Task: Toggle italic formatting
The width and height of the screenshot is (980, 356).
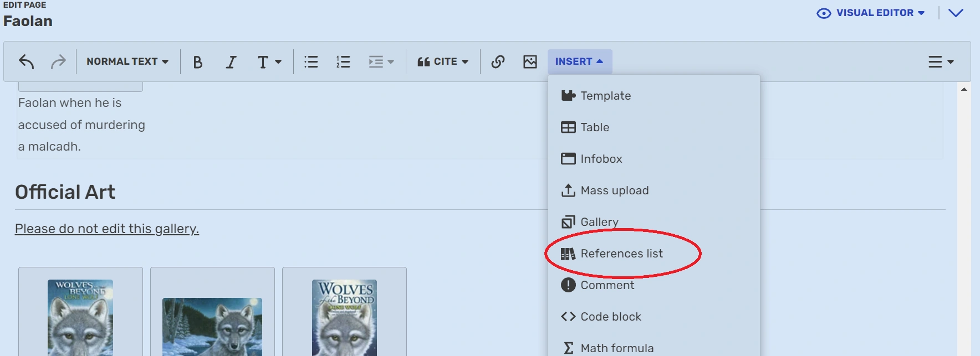Action: coord(231,61)
